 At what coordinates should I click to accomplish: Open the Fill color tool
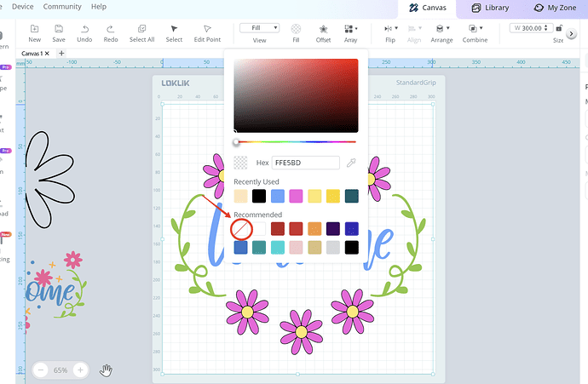[x=296, y=29]
